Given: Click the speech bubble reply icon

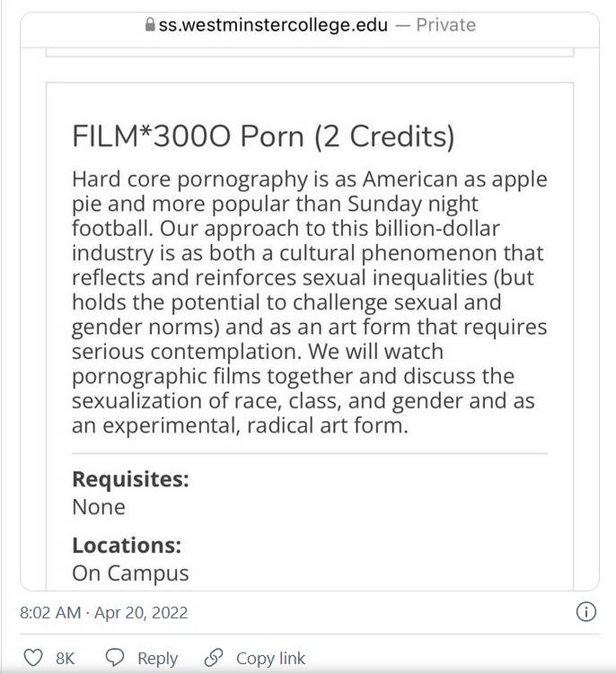Looking at the screenshot, I should [x=115, y=658].
